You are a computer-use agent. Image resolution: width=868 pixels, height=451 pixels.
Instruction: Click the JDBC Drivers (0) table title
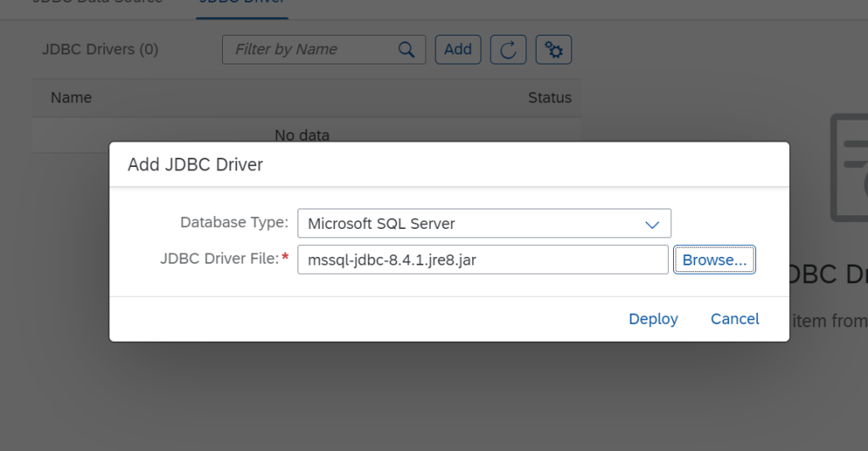click(100, 49)
